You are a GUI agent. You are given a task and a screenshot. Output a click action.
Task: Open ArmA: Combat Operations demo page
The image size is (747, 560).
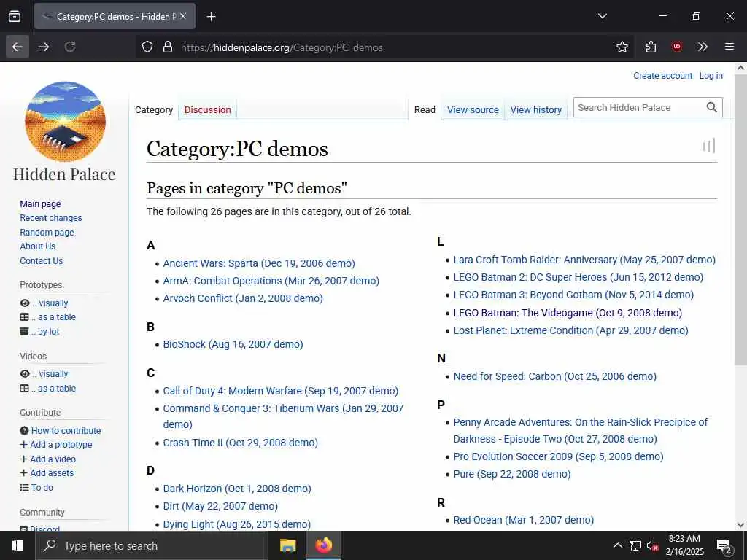271,281
